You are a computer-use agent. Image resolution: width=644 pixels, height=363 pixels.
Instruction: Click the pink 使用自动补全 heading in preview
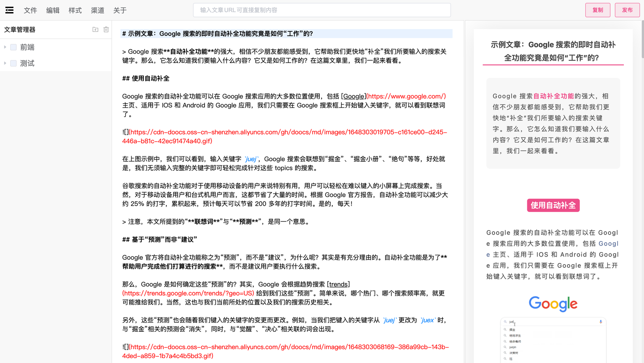tap(553, 205)
